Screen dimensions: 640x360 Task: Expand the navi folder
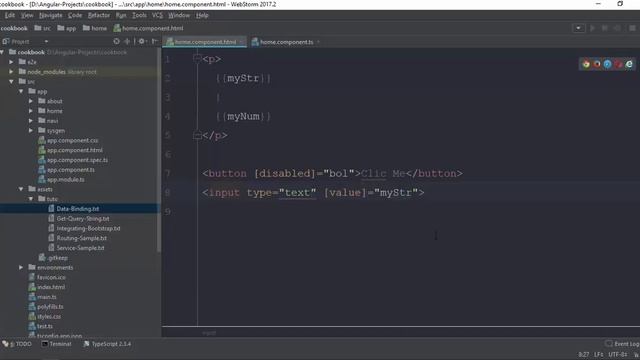click(31, 121)
